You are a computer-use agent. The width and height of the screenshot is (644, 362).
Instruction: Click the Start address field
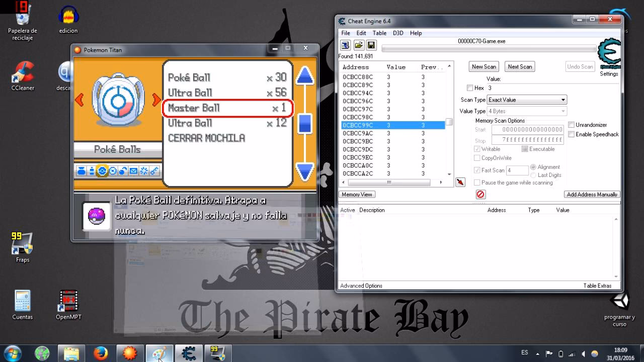pos(527,130)
